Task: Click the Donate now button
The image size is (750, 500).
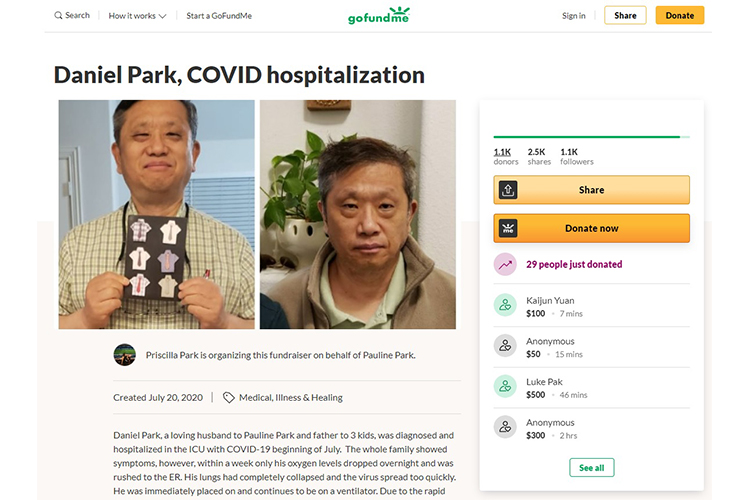Action: [591, 228]
